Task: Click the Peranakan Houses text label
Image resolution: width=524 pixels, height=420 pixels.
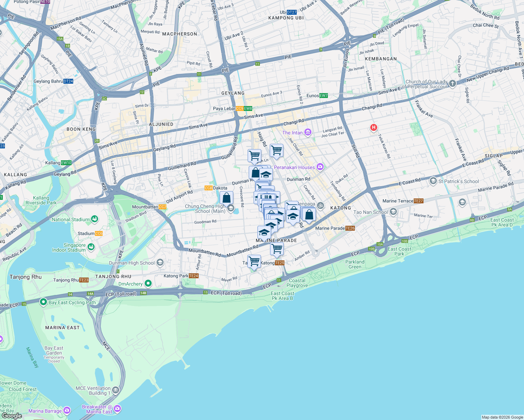Action: (294, 167)
